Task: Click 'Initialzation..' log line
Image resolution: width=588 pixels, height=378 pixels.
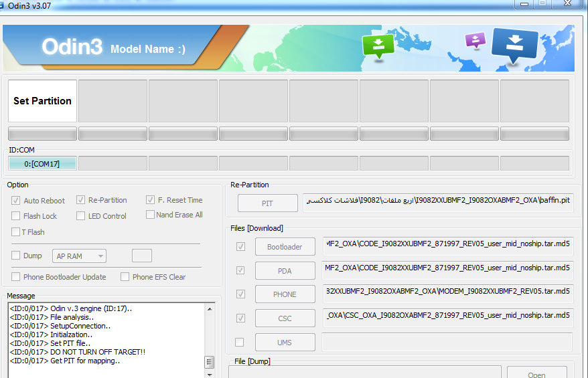Action: coord(51,335)
